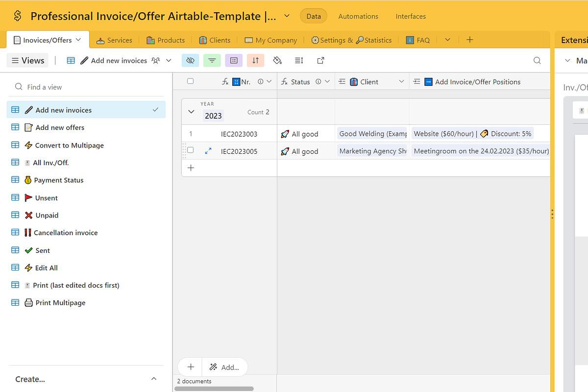Click the Marketing Agency client cell
Image resolution: width=588 pixels, height=392 pixels.
click(372, 151)
